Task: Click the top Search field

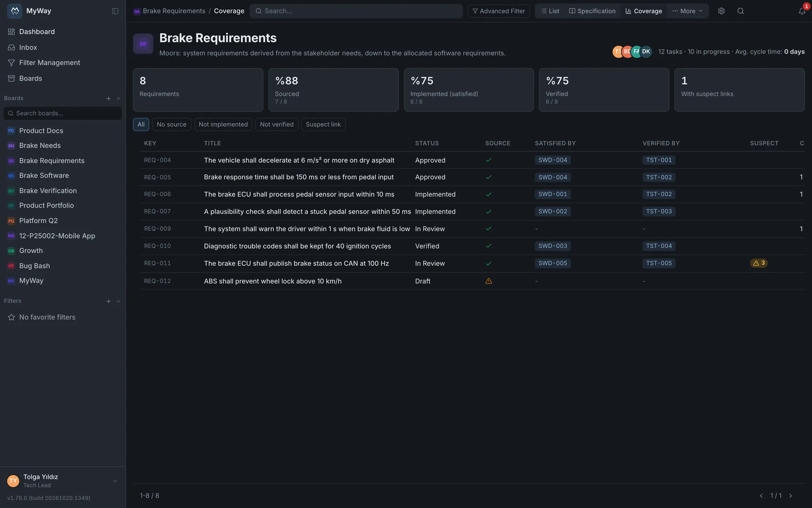Action: pos(356,11)
